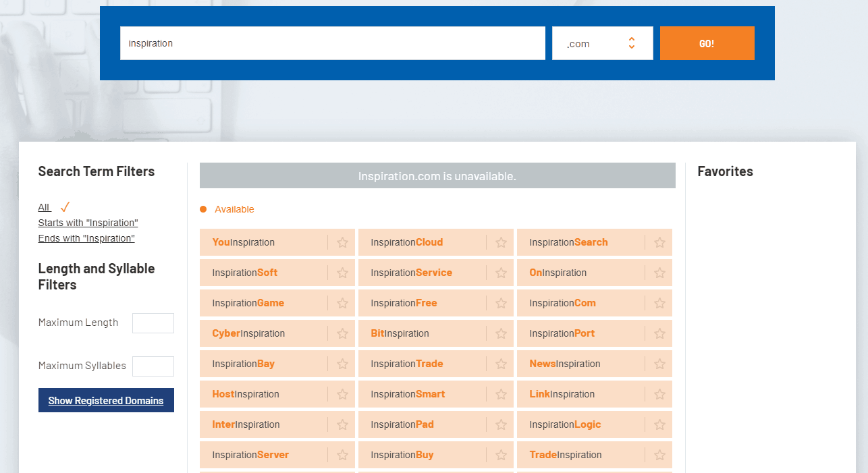Click the domain search box containing "inspiration"
Viewport: 868px width, 473px height.
point(332,43)
